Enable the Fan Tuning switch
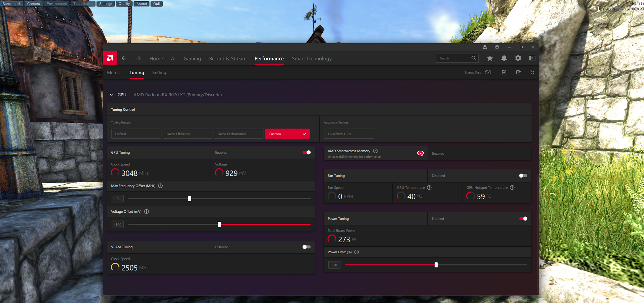644x303 pixels. [523, 175]
